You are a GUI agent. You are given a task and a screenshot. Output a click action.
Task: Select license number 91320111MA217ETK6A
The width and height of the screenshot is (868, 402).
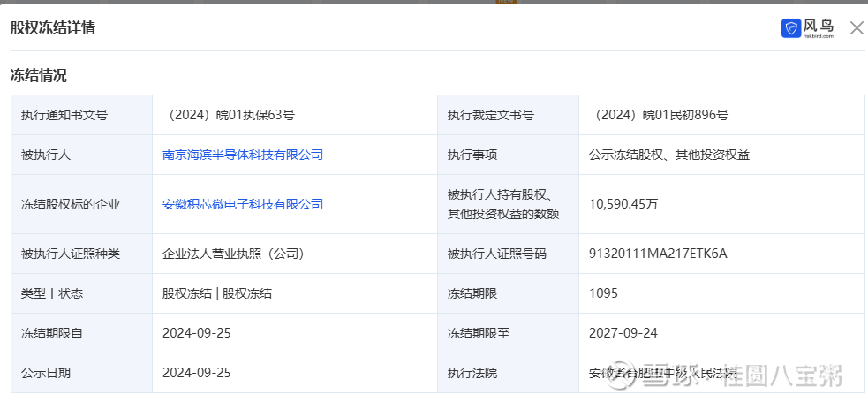(658, 254)
